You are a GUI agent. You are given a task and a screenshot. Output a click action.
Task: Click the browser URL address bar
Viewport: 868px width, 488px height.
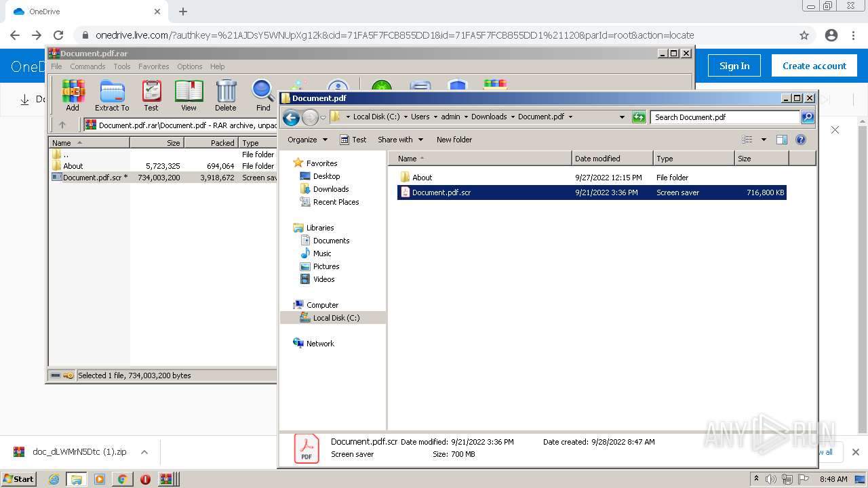(x=434, y=35)
